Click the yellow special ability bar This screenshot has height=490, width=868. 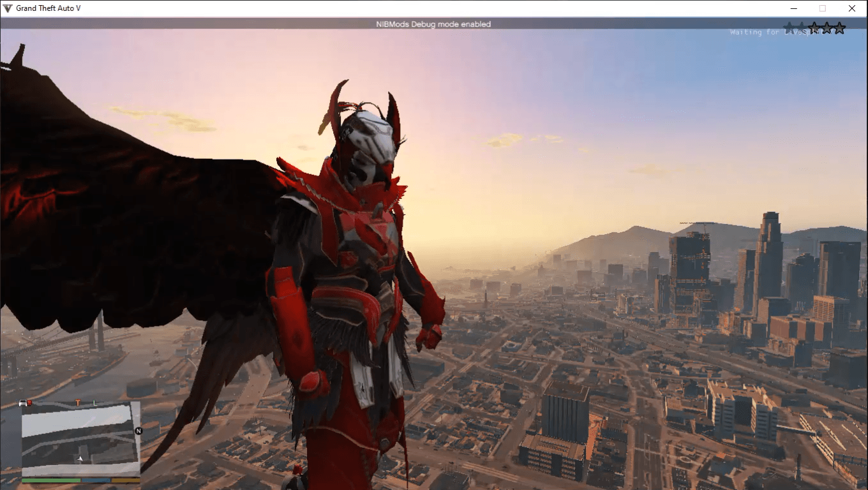click(x=126, y=480)
